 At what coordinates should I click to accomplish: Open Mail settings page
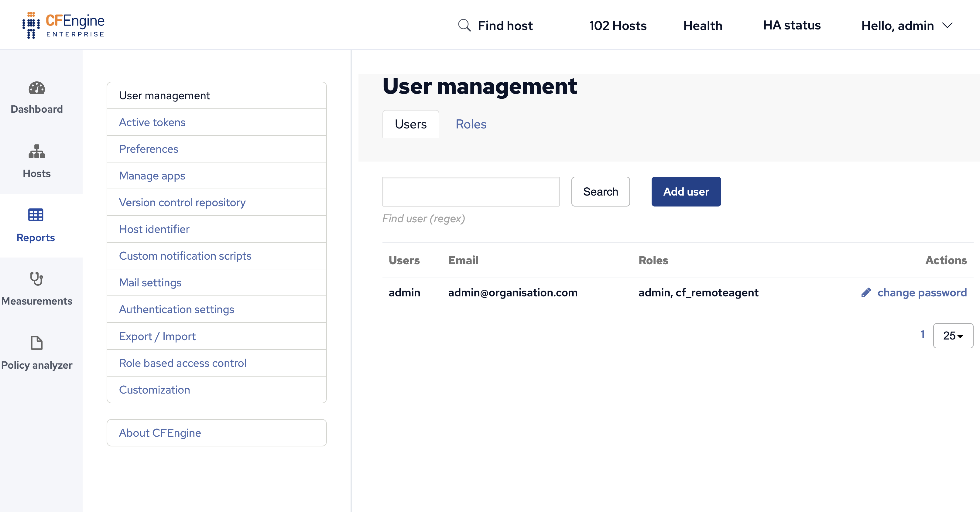(150, 283)
